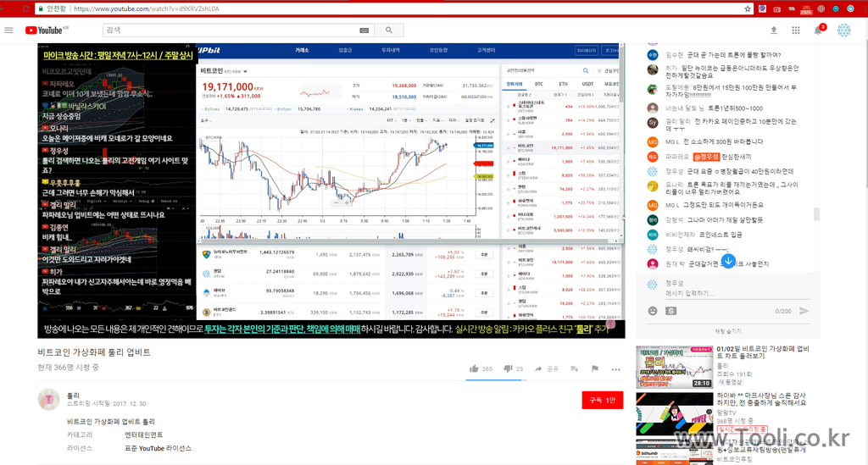Image resolution: width=868 pixels, height=465 pixels.
Task: Select description 비트코인 가상화폐 업비트 툴리
Action: tap(111, 422)
